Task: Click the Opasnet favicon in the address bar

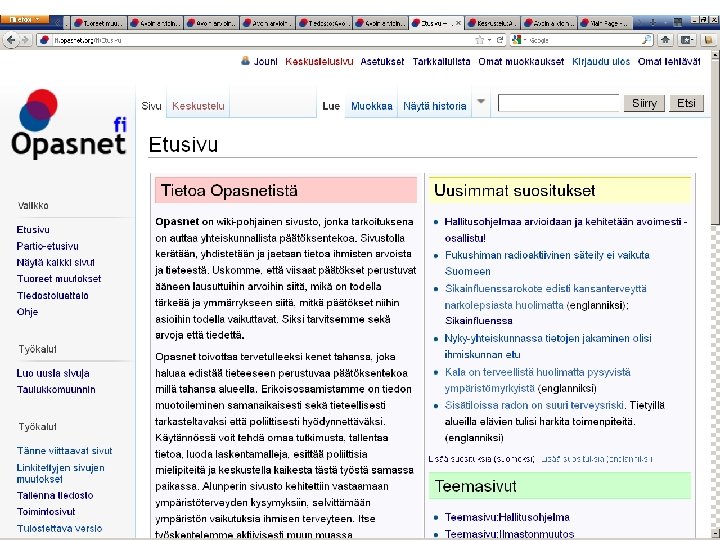Action: coord(44,40)
